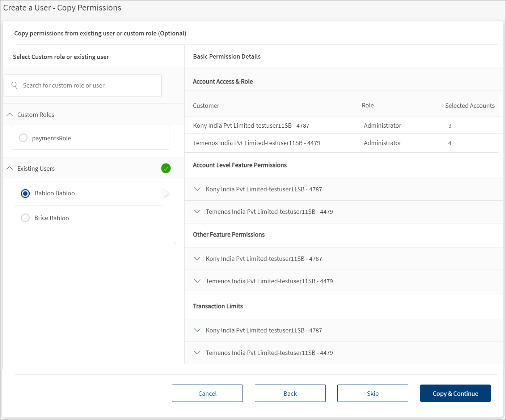Expand Kony India under Transaction Limits
Image resolution: width=506 pixels, height=420 pixels.
[x=197, y=330]
